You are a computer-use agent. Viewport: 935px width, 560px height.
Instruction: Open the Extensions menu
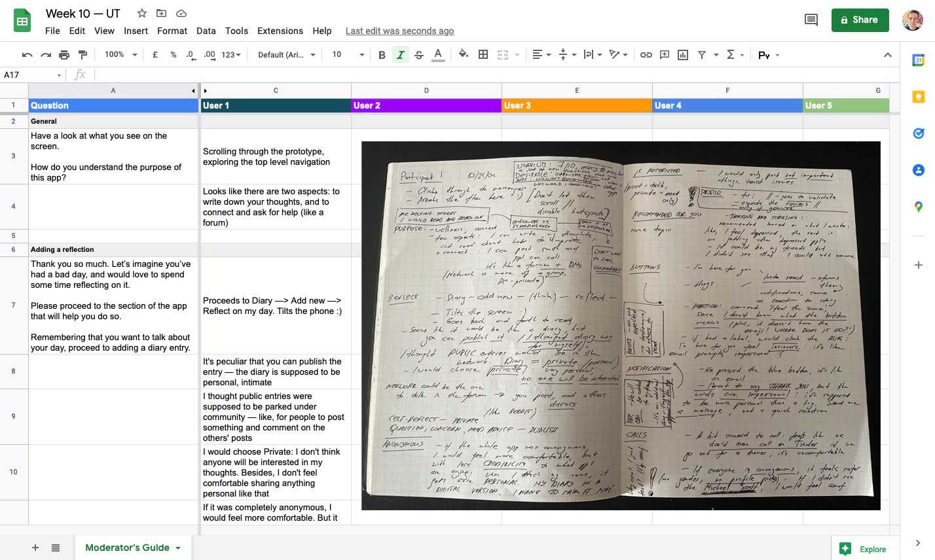click(280, 31)
